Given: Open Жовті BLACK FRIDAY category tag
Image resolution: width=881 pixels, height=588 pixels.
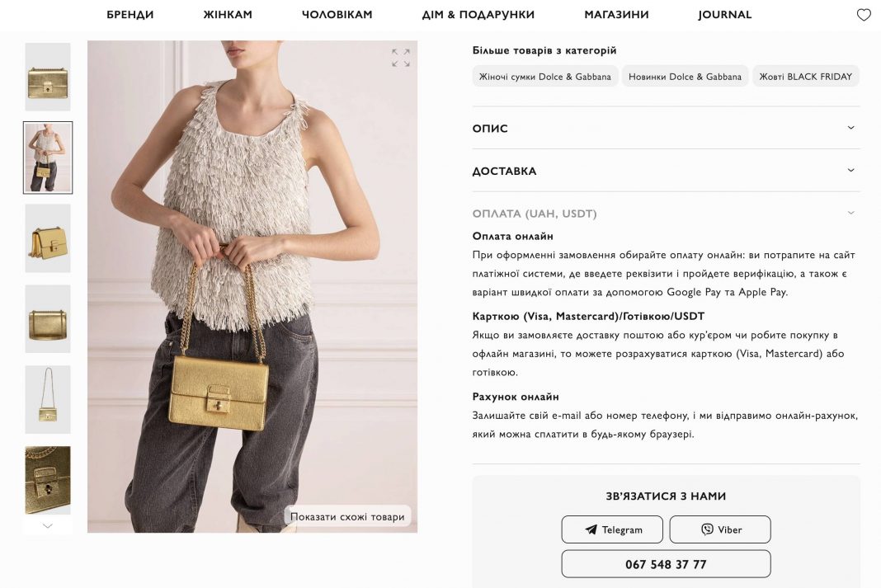Looking at the screenshot, I should [805, 77].
